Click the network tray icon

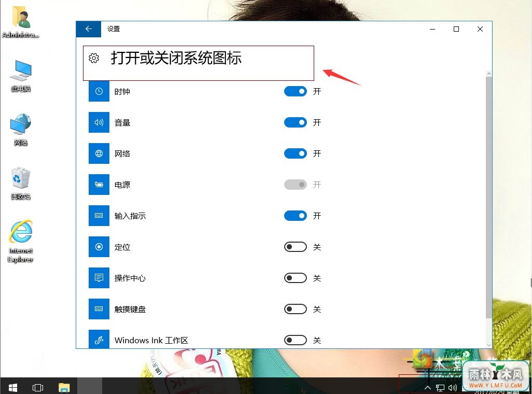click(x=440, y=388)
